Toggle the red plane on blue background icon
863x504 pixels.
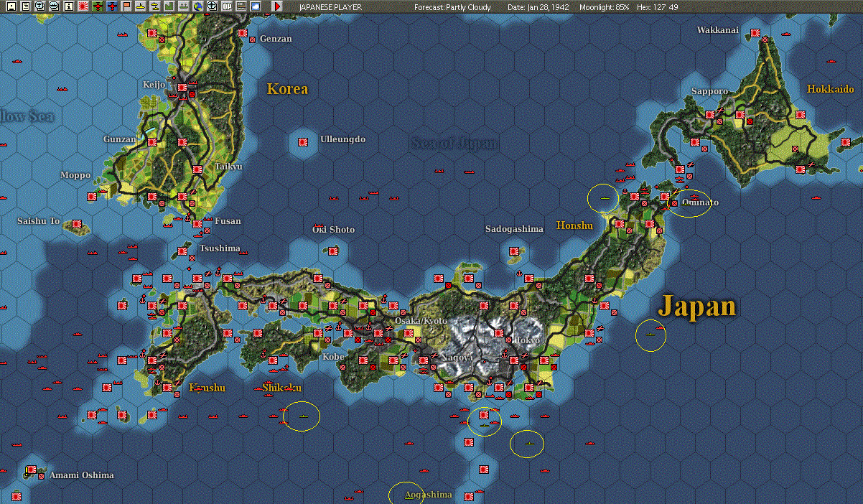click(x=112, y=6)
